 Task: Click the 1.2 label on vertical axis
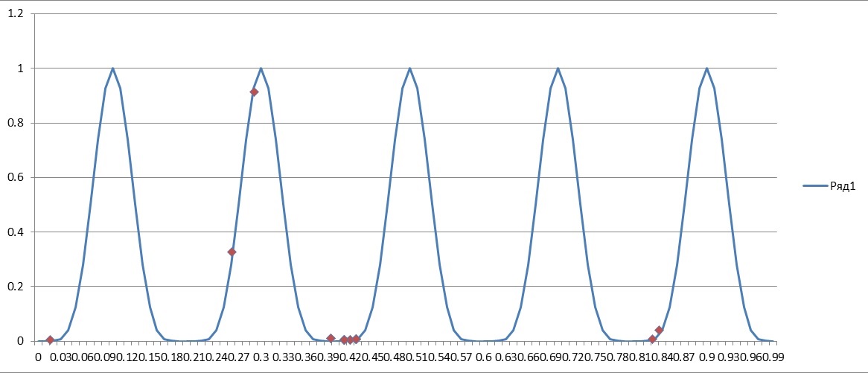tap(16, 14)
